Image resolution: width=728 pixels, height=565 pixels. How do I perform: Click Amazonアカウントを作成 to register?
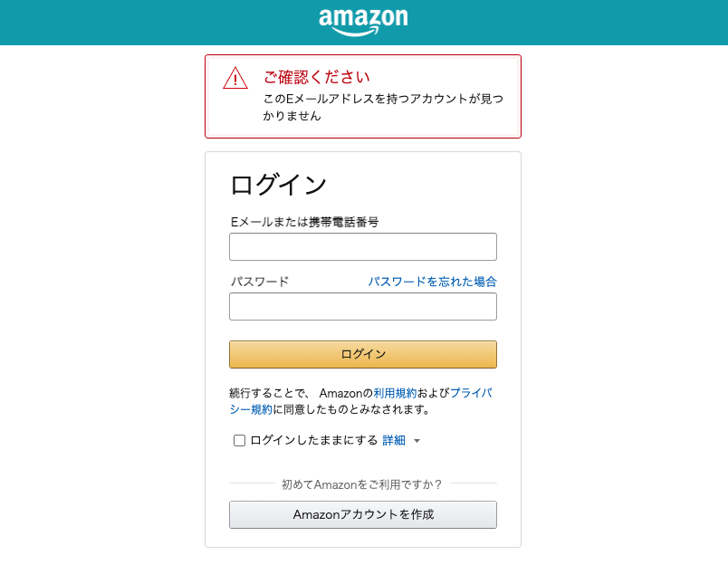click(x=363, y=514)
